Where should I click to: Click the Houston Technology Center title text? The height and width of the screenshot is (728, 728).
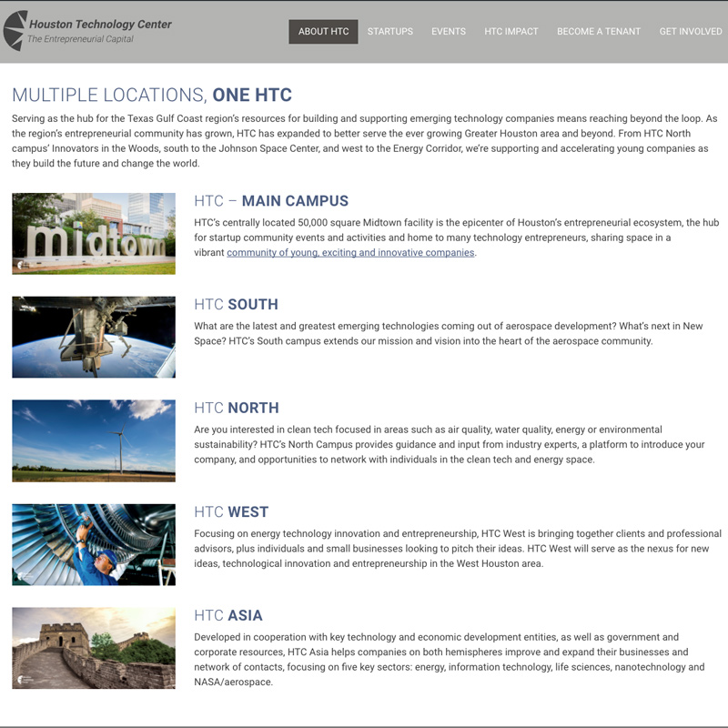100,25
